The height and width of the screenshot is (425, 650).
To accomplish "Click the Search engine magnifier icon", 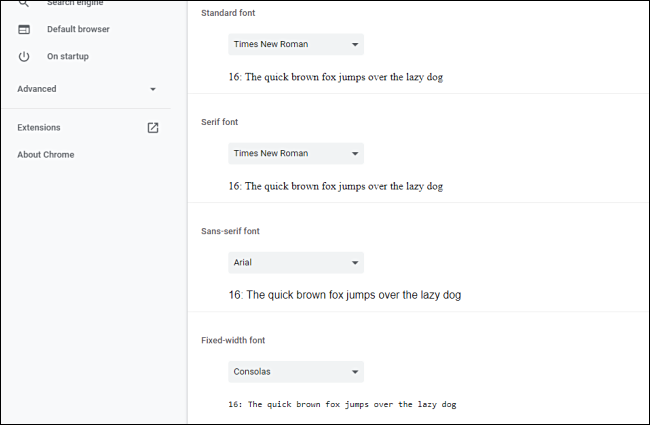I will pos(24,3).
